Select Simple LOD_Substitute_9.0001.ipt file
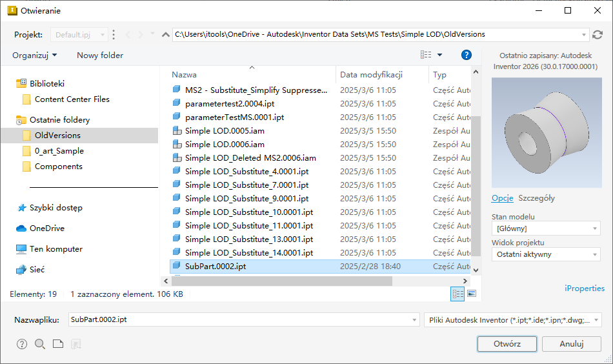This screenshot has height=364, width=613. pos(246,199)
